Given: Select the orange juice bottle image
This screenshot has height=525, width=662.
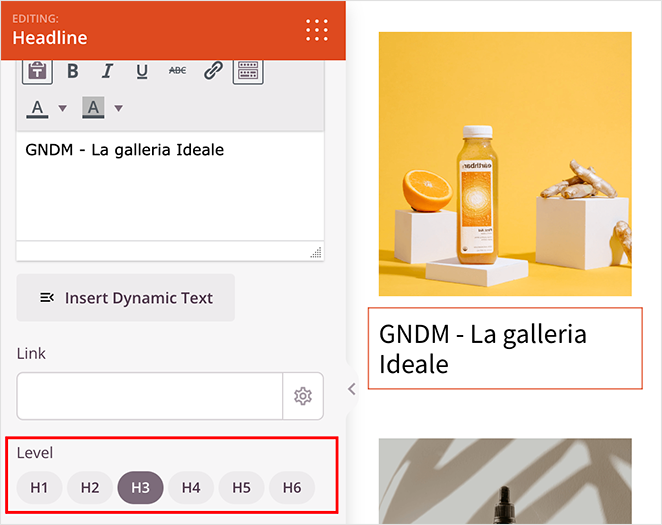Looking at the screenshot, I should (505, 164).
